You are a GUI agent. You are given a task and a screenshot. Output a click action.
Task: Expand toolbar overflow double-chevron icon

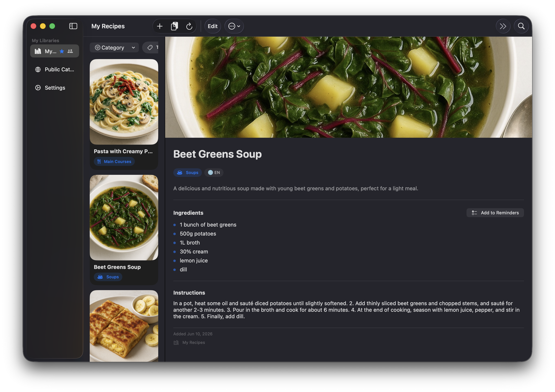(503, 26)
